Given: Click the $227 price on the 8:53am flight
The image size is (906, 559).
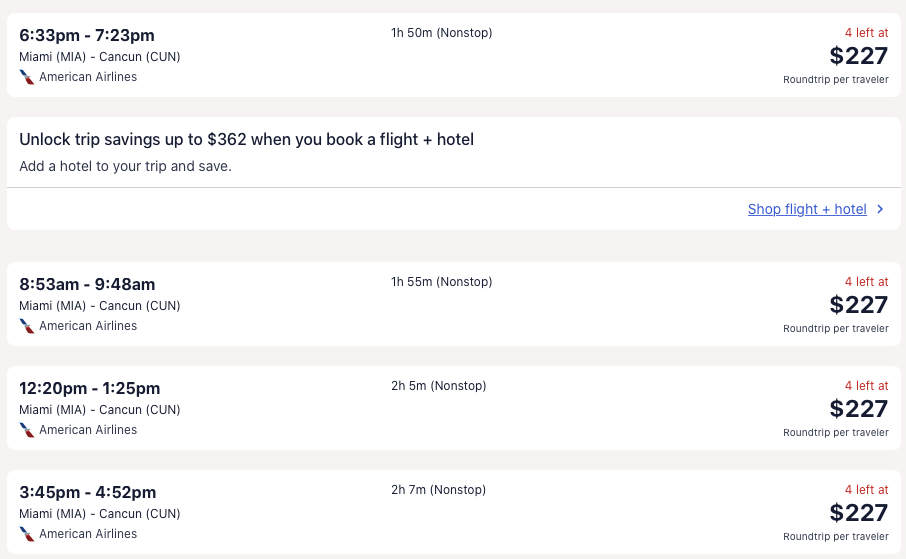Looking at the screenshot, I should (x=858, y=305).
